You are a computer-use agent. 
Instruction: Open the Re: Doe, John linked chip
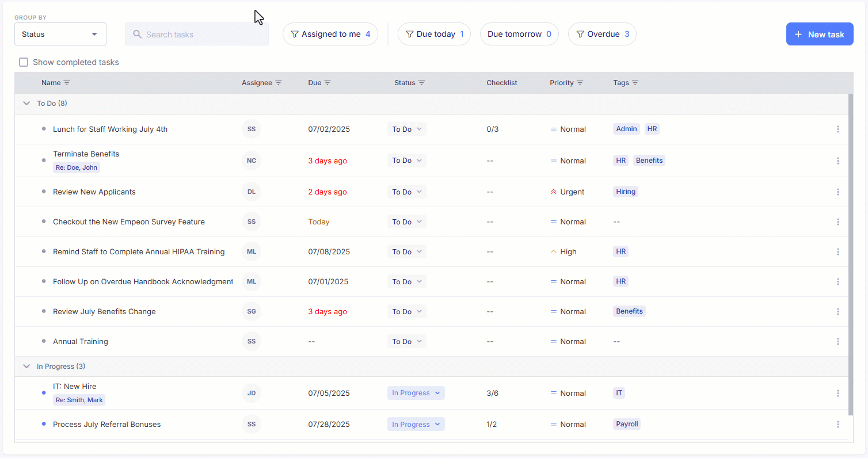pos(77,167)
